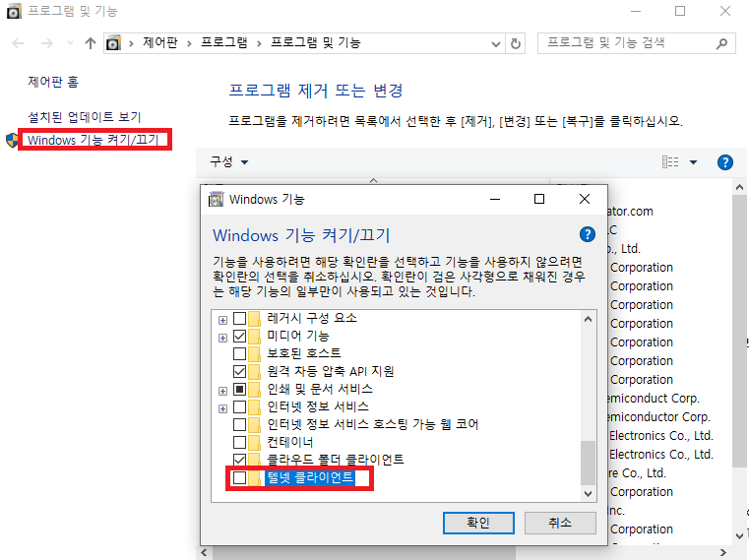The height and width of the screenshot is (560, 749).
Task: Open 프로그램 breadcrumb
Action: click(x=224, y=43)
